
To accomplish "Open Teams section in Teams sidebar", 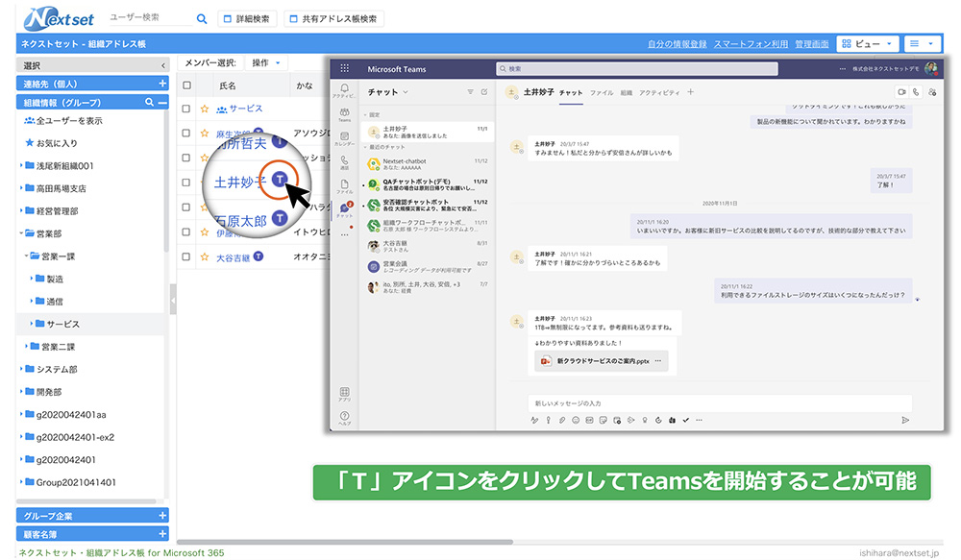I will pyautogui.click(x=344, y=114).
